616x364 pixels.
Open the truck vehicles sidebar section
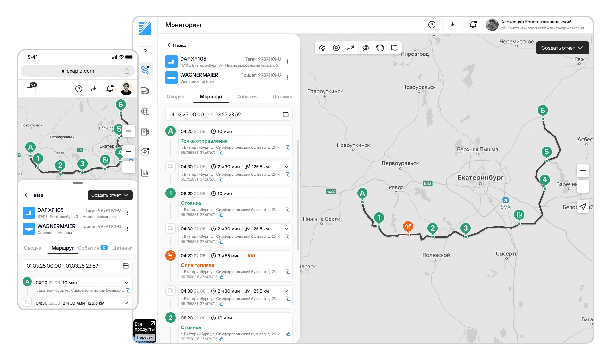pyautogui.click(x=145, y=91)
